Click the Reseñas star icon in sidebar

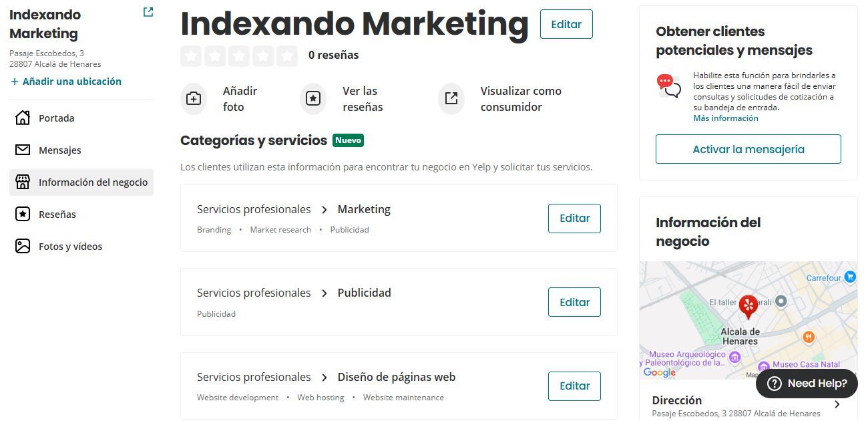pos(23,215)
